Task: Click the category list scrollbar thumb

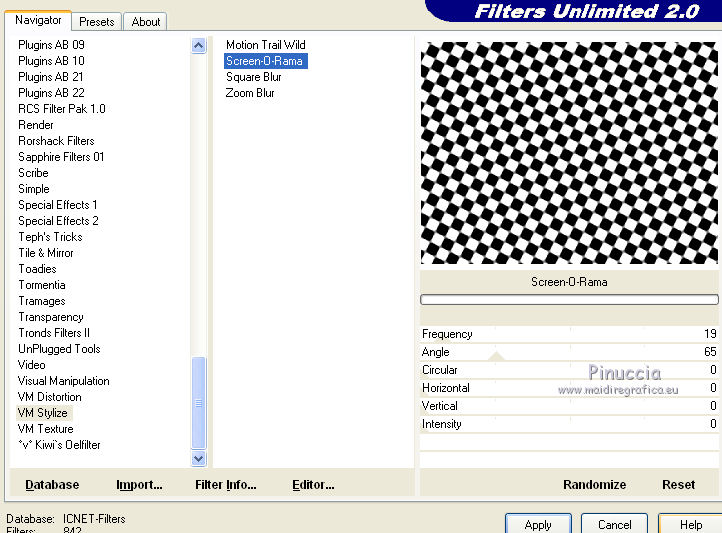Action: tap(198, 403)
